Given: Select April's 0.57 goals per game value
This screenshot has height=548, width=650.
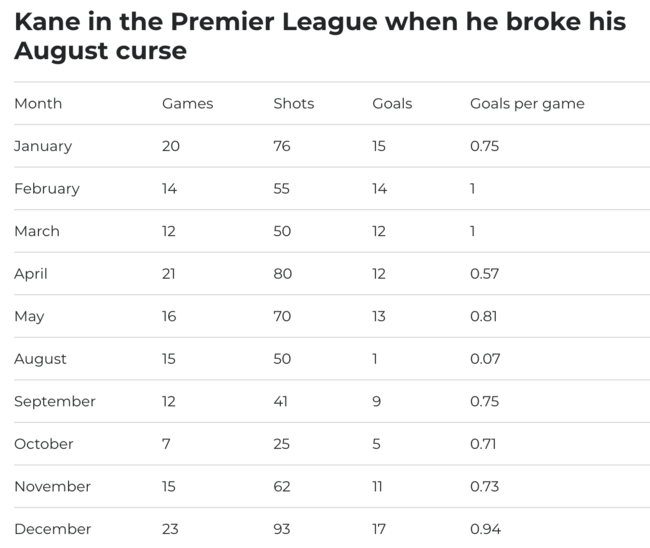Looking at the screenshot, I should click(x=485, y=274).
